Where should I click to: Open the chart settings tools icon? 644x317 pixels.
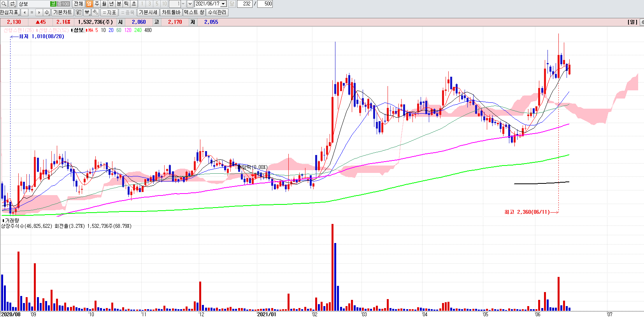pyautogui.click(x=79, y=12)
